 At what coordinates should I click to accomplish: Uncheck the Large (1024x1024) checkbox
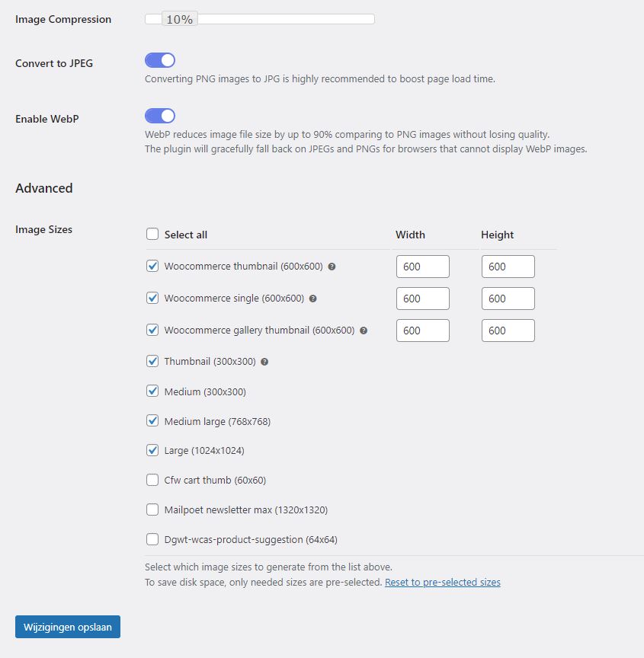[x=152, y=450]
